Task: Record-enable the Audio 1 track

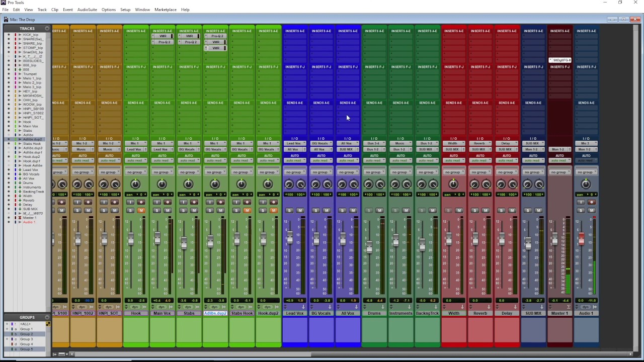Action: point(592,202)
